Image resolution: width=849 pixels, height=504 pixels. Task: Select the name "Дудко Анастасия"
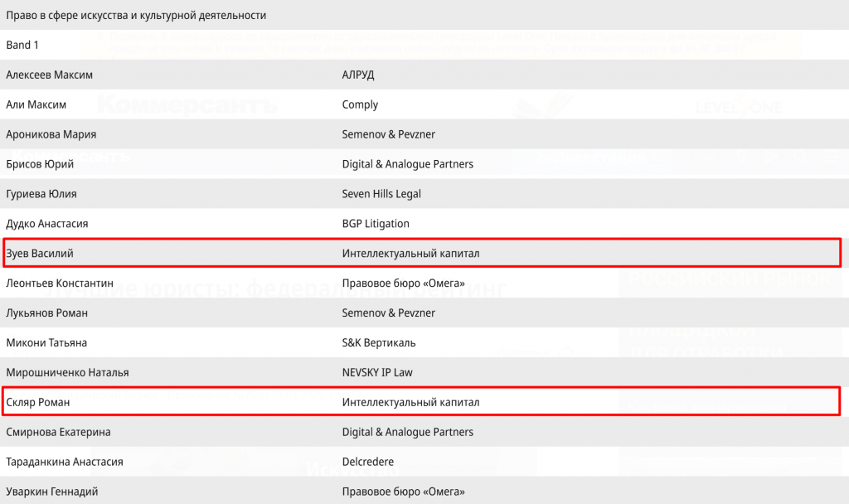pos(47,224)
